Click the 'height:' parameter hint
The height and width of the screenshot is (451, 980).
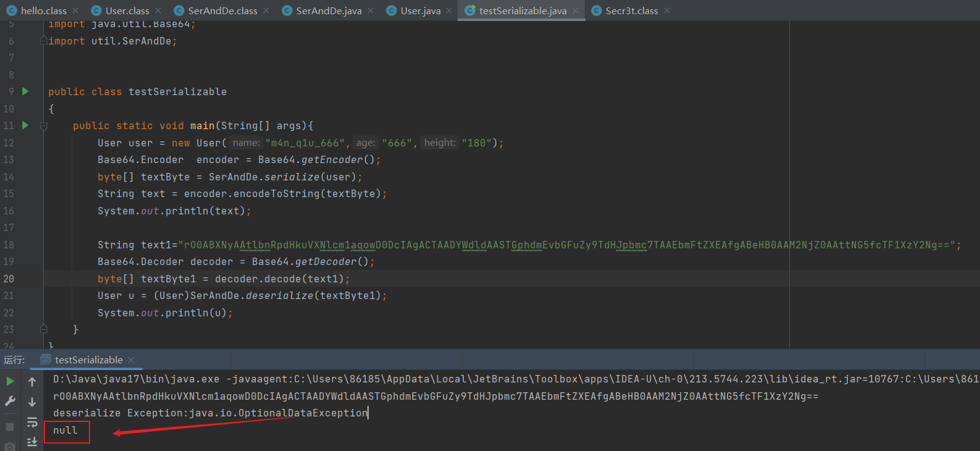(x=440, y=143)
